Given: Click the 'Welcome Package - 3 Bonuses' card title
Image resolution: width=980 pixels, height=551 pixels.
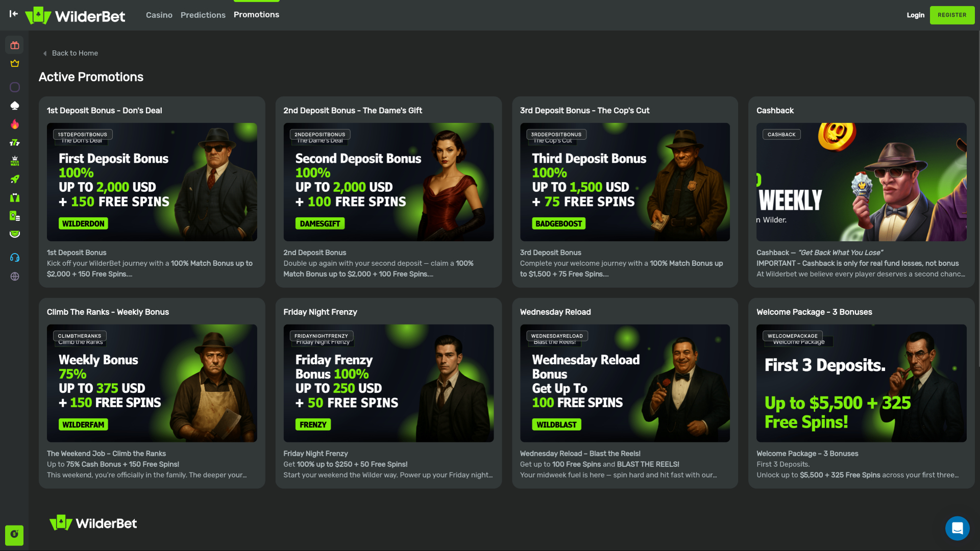Looking at the screenshot, I should pos(814,312).
